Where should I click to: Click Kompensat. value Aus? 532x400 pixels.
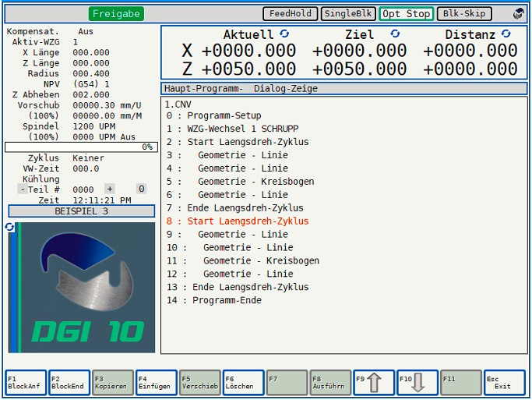pyautogui.click(x=86, y=31)
